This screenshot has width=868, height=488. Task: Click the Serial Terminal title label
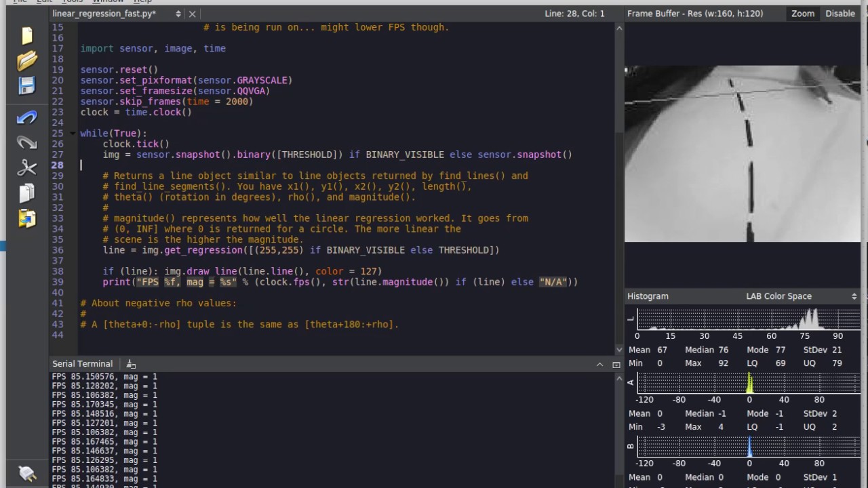pyautogui.click(x=83, y=364)
